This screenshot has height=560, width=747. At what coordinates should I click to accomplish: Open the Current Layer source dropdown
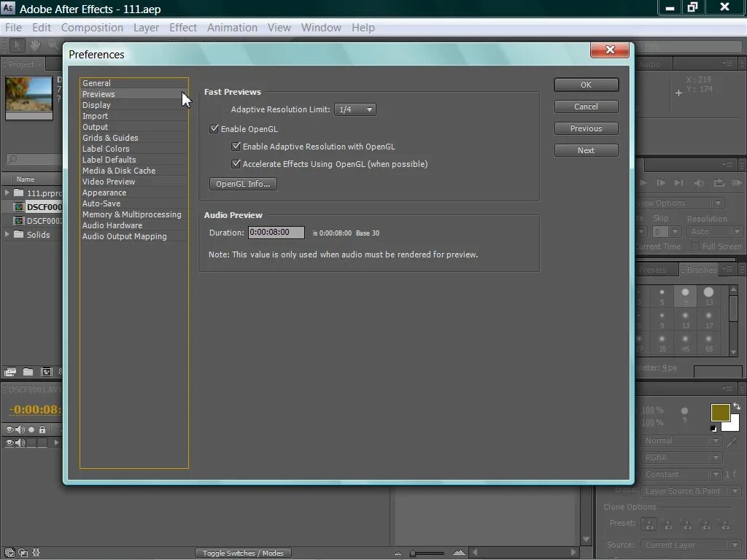[x=690, y=545]
